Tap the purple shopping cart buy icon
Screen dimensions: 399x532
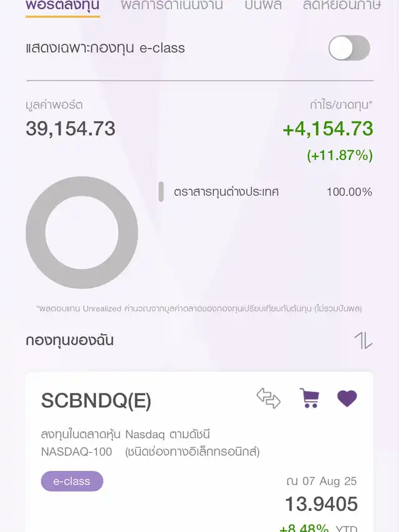pos(309,398)
